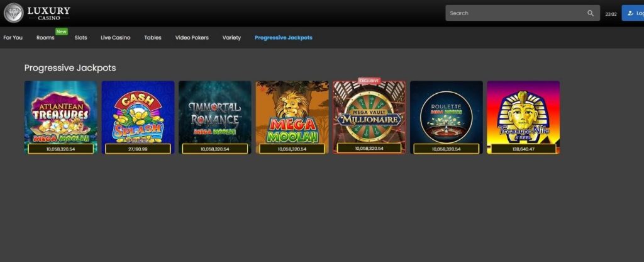Select the Progressive Jackpots tab

click(284, 37)
